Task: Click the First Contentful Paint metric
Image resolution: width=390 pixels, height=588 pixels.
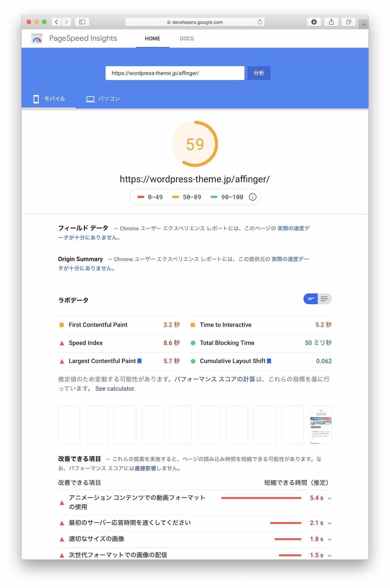Action: tap(119, 325)
